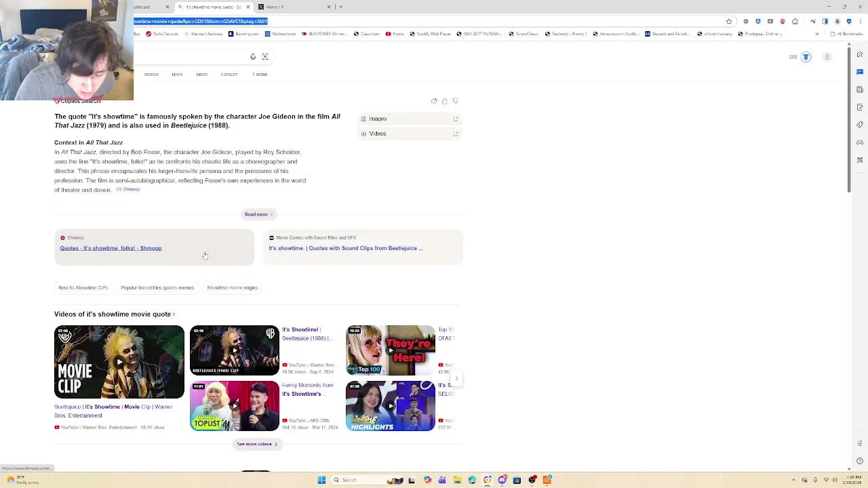Click the page vertical scrollbar thumb
Image resolution: width=868 pixels, height=488 pixels.
tap(849, 121)
